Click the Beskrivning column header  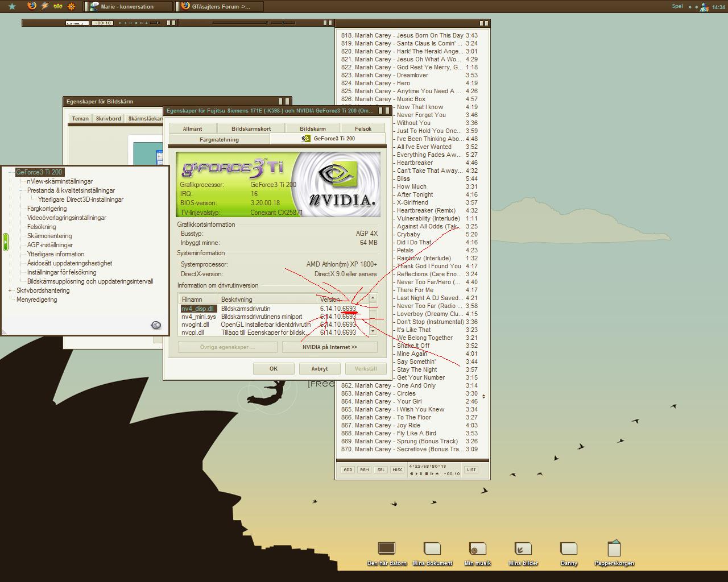267,299
